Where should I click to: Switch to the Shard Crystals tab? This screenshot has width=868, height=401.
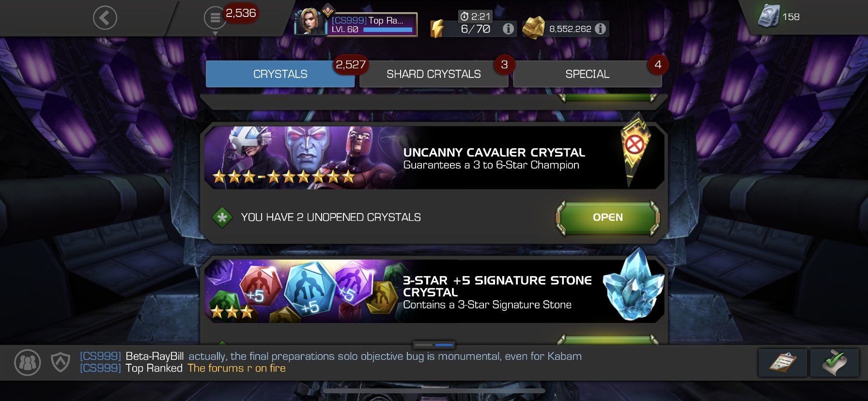434,74
